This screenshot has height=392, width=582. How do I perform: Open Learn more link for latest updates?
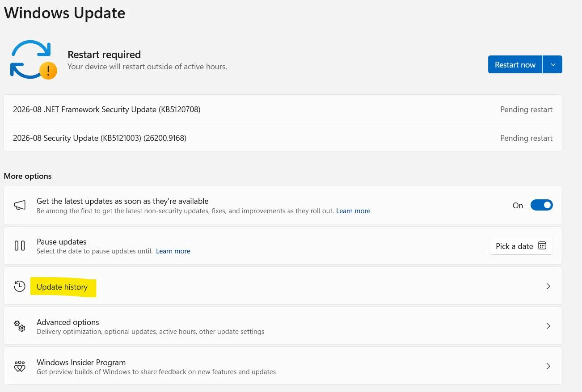(x=353, y=211)
